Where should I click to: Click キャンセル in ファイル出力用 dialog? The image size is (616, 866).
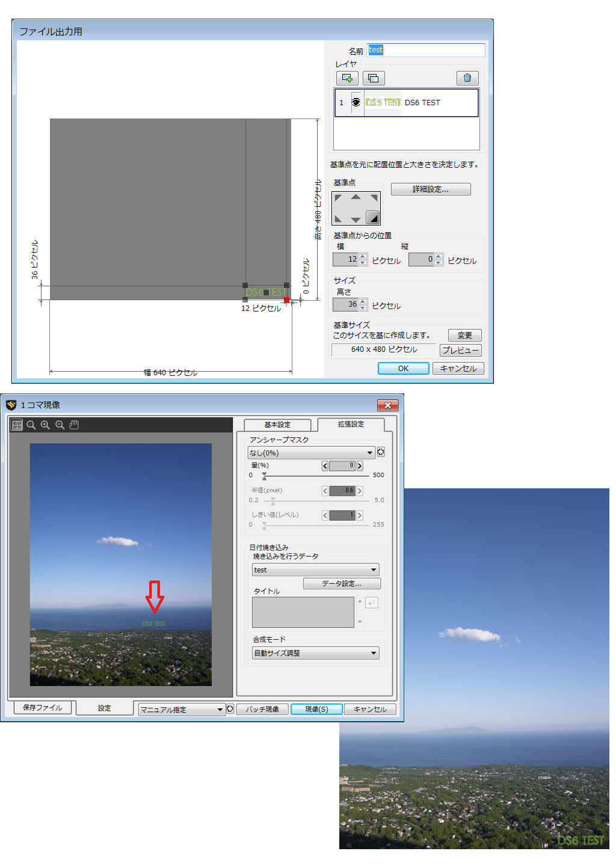click(458, 369)
